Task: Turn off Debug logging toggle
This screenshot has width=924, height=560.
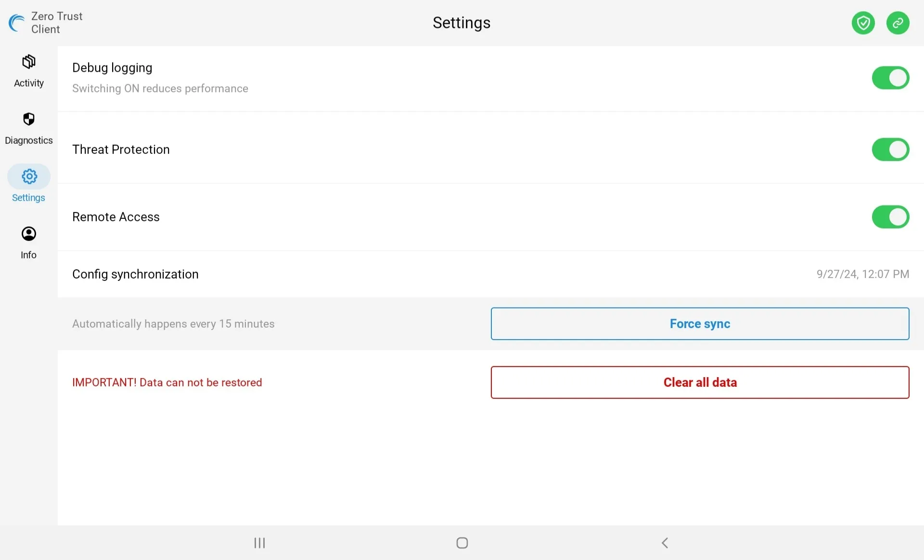Action: coord(890,78)
